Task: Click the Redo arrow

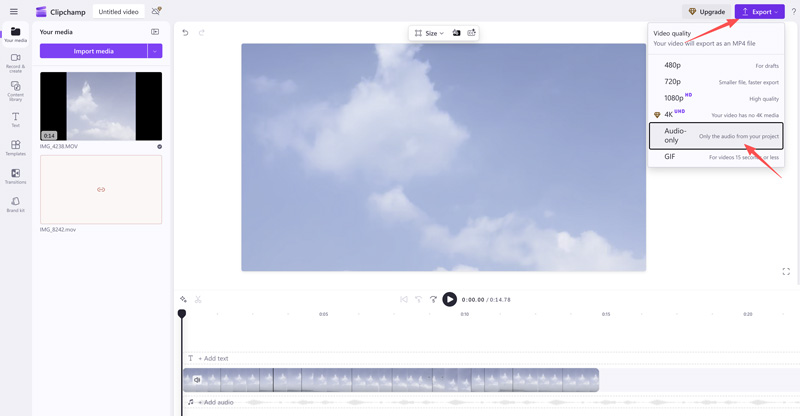Action: [x=202, y=33]
